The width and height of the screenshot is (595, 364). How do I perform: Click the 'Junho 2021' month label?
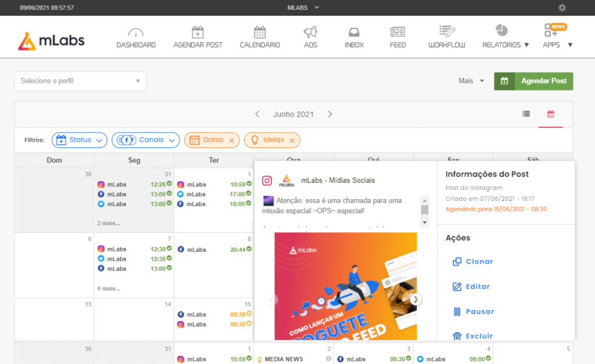pyautogui.click(x=293, y=114)
